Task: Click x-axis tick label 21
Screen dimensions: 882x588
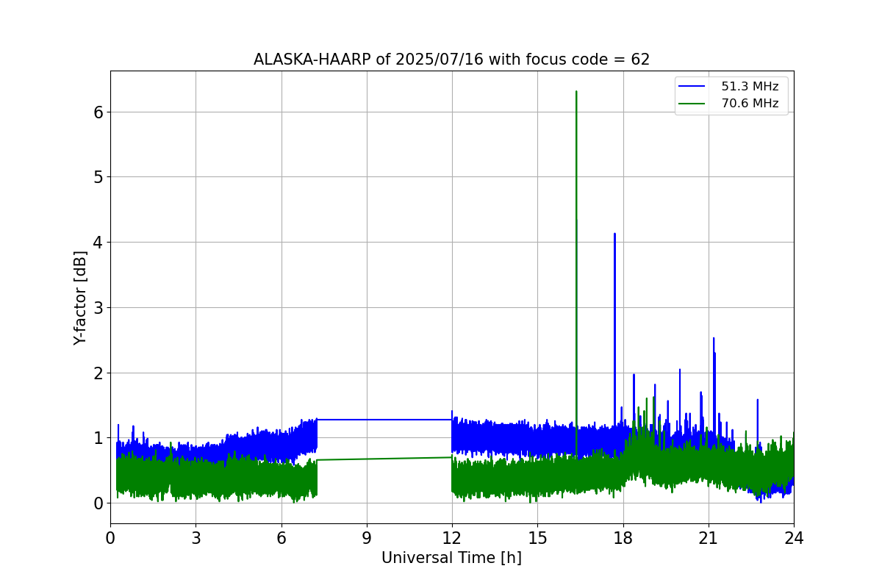Action: click(709, 538)
